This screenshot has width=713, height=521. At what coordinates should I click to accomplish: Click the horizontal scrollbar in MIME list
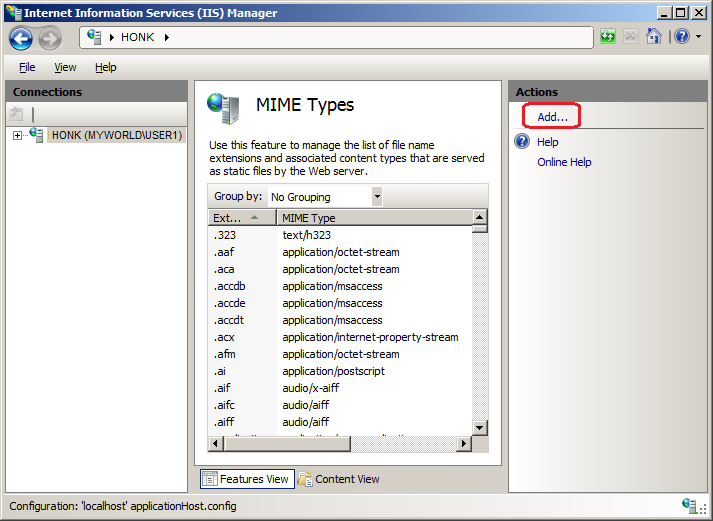point(340,444)
